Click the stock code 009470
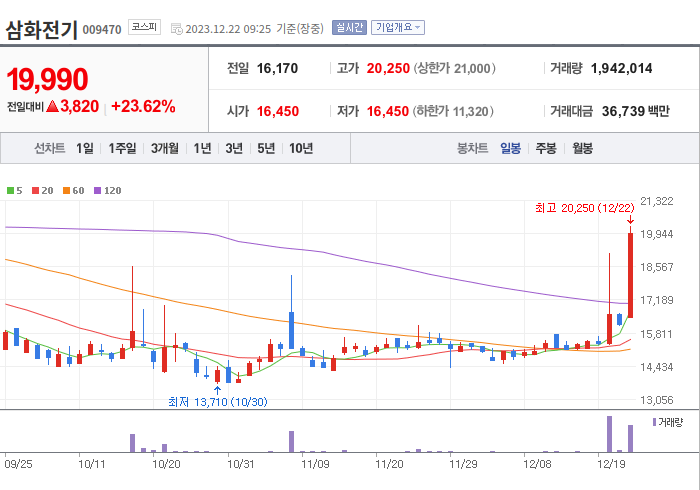 (x=102, y=30)
